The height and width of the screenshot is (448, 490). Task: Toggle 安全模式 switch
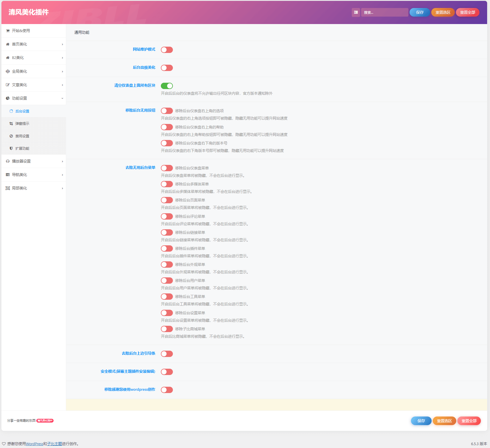click(167, 372)
